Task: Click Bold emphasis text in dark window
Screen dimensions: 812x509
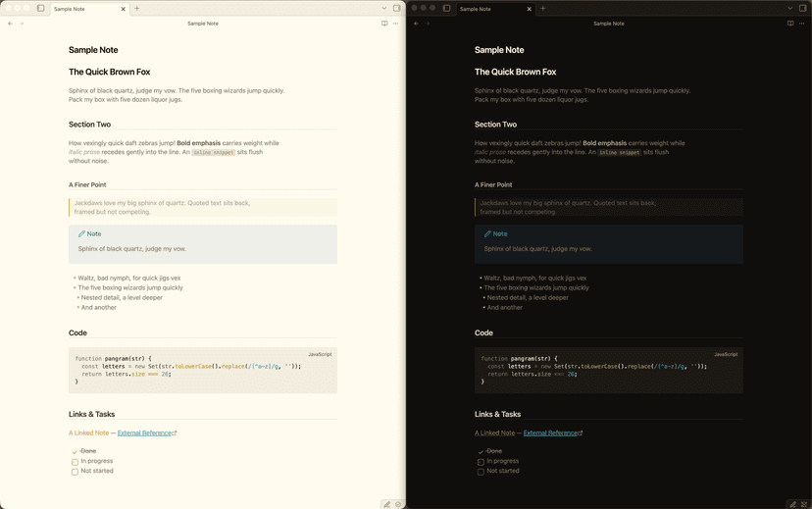Action: click(x=605, y=143)
